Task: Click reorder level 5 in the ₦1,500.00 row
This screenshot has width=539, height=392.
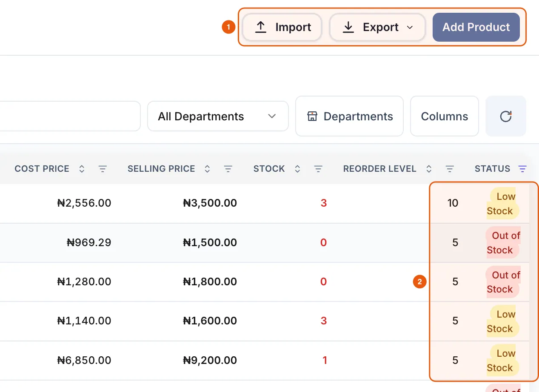Action: click(455, 243)
